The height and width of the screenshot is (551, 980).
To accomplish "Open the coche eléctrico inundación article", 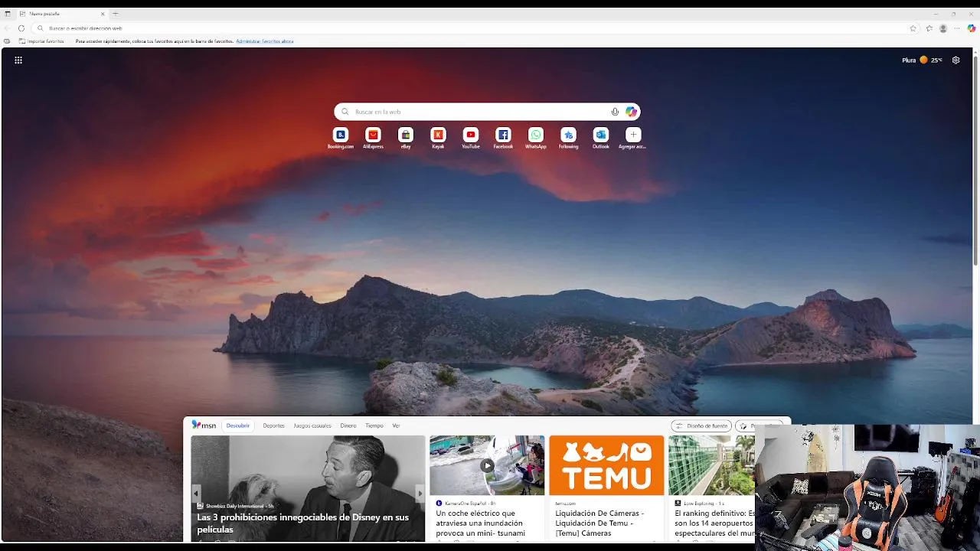I will click(481, 523).
